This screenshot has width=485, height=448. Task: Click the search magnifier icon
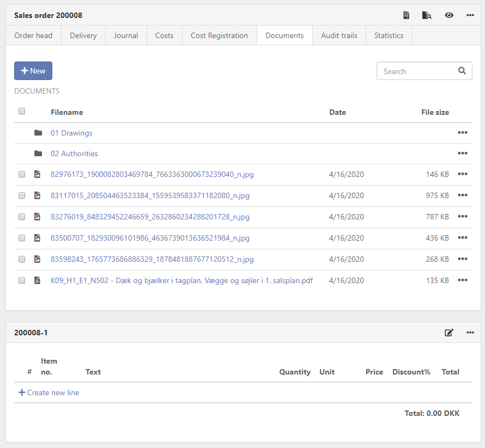pyautogui.click(x=462, y=71)
